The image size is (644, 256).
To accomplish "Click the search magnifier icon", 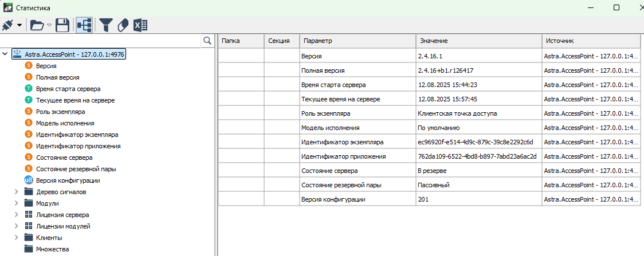I will [x=207, y=41].
